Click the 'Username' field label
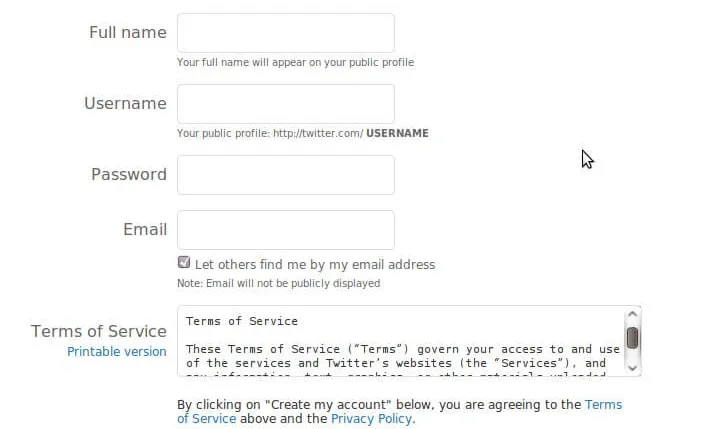 click(125, 104)
